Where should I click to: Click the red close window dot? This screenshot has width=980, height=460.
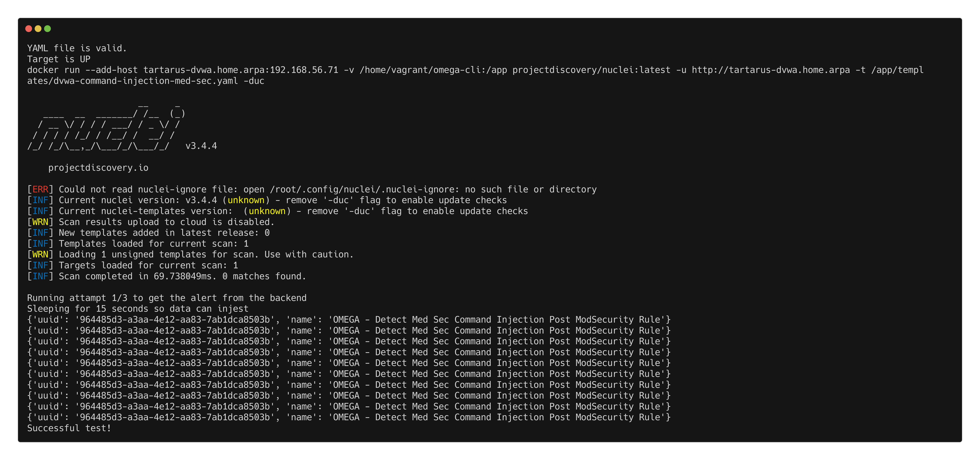click(x=28, y=28)
